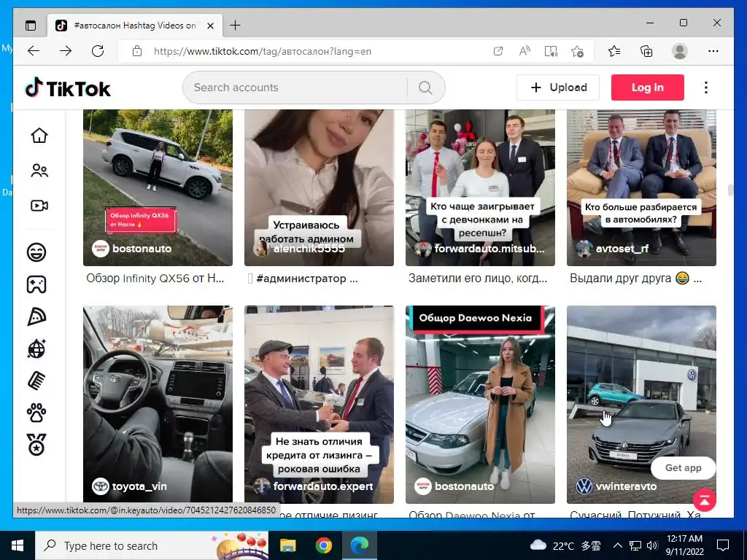The height and width of the screenshot is (560, 747).
Task: Click the toyota_vin username link
Action: [139, 486]
